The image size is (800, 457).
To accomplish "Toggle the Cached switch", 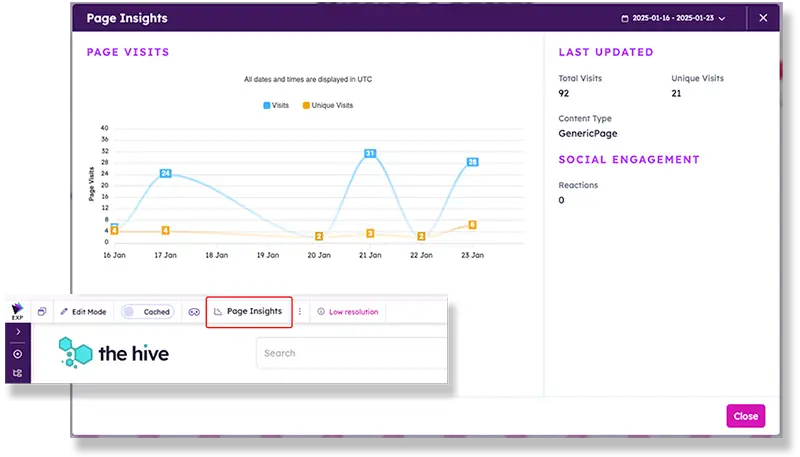I will point(147,312).
